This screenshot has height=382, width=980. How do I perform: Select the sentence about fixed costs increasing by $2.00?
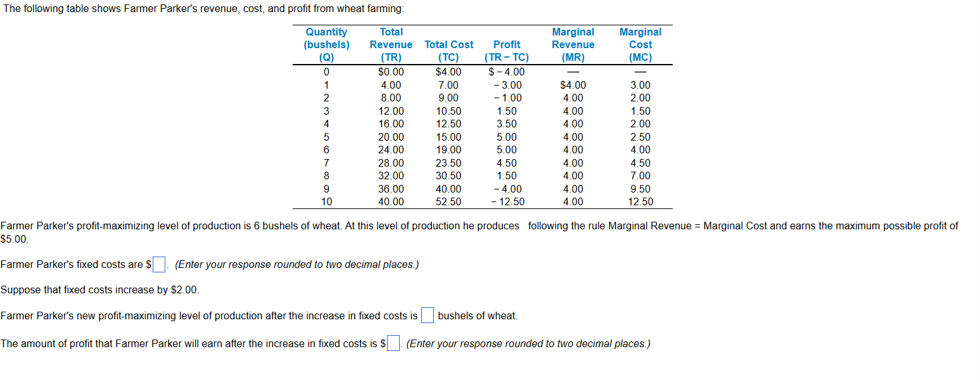(x=99, y=290)
